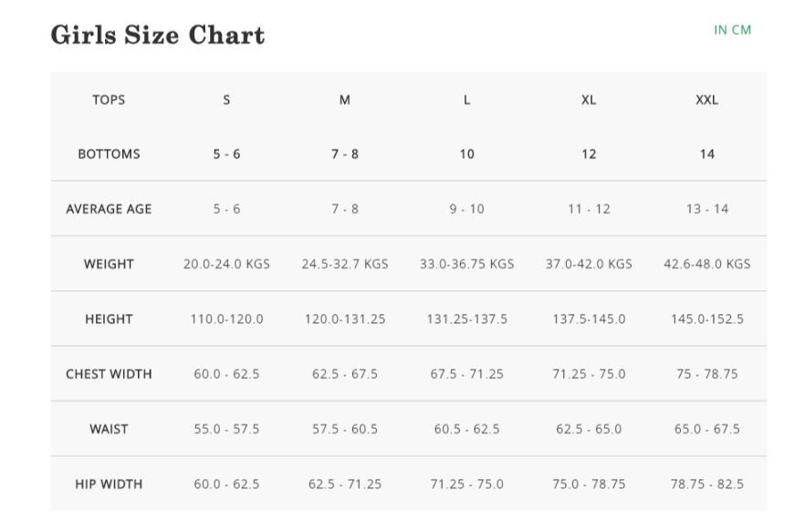The width and height of the screenshot is (794, 532).
Task: Click the IN CM unit link
Action: tap(732, 30)
